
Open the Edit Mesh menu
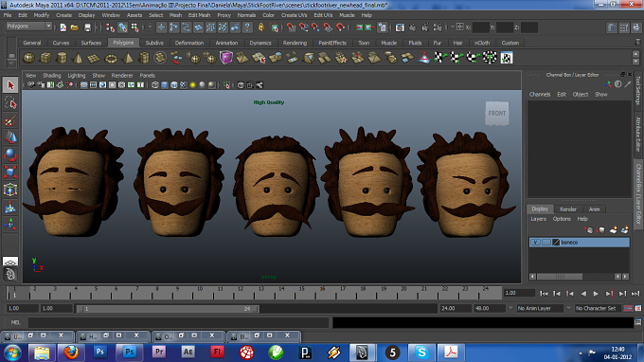click(199, 15)
